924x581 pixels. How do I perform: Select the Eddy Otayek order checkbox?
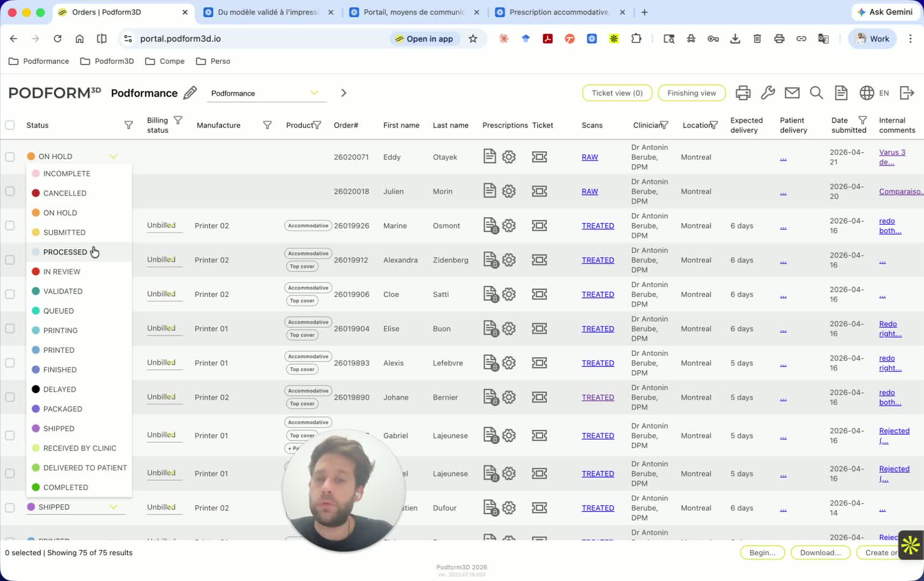tap(10, 157)
